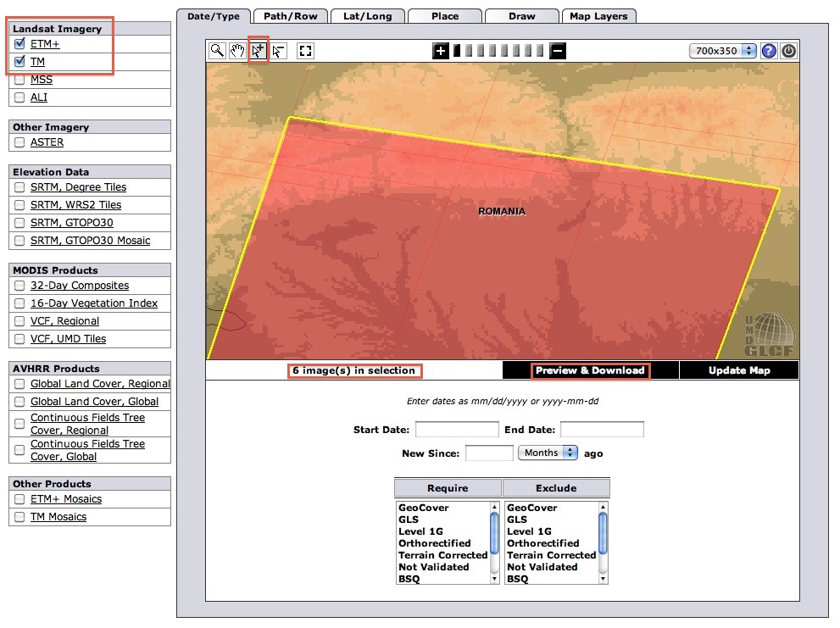Check the MSS checkbox
This screenshot has height=628, width=840.
pos(19,80)
